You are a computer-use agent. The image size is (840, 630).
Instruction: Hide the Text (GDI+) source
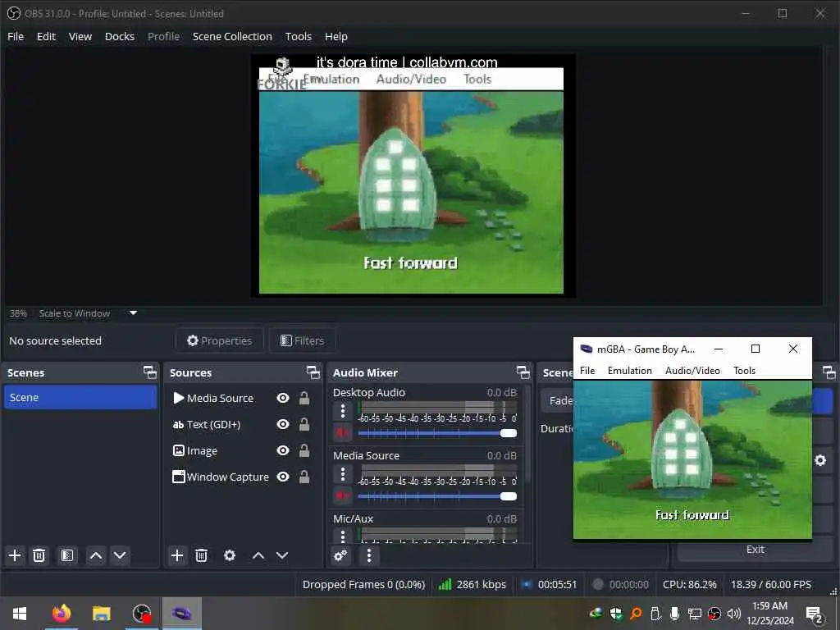283,424
